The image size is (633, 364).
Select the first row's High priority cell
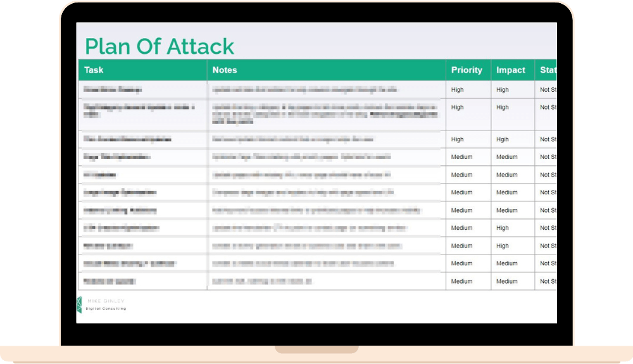click(x=458, y=90)
